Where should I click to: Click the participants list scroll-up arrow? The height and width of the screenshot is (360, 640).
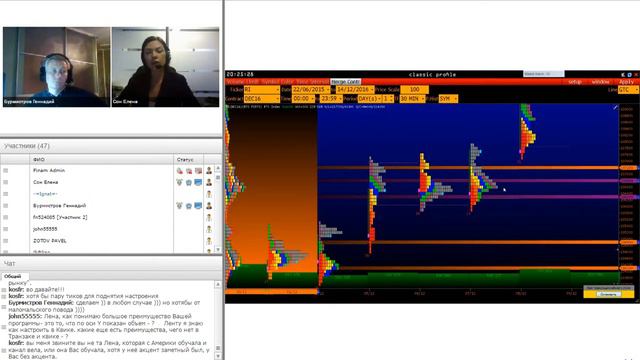click(x=218, y=168)
